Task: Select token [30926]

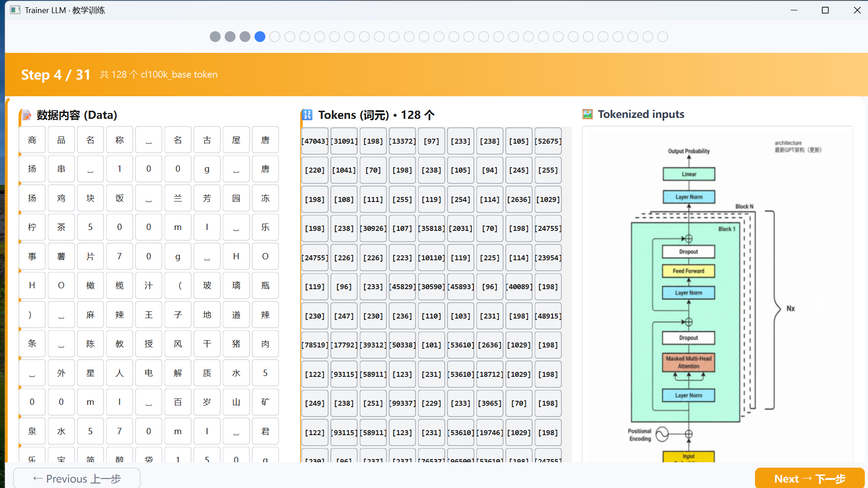Action: (x=373, y=229)
